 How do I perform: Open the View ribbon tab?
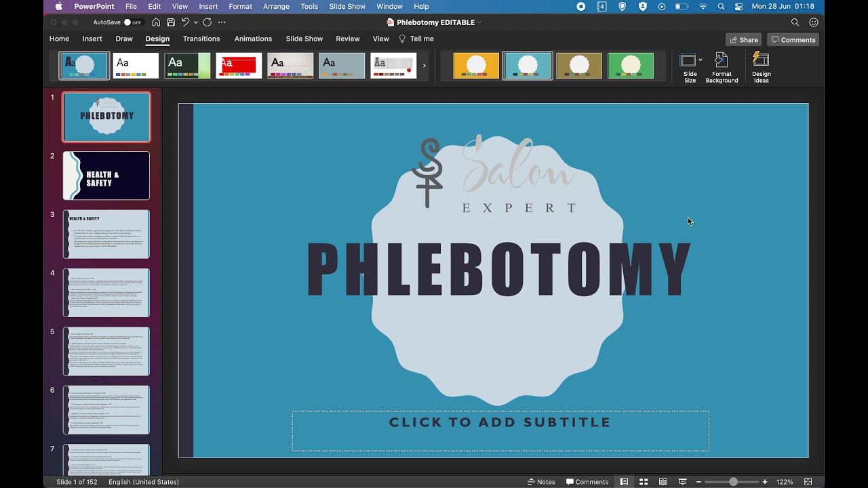pos(381,39)
